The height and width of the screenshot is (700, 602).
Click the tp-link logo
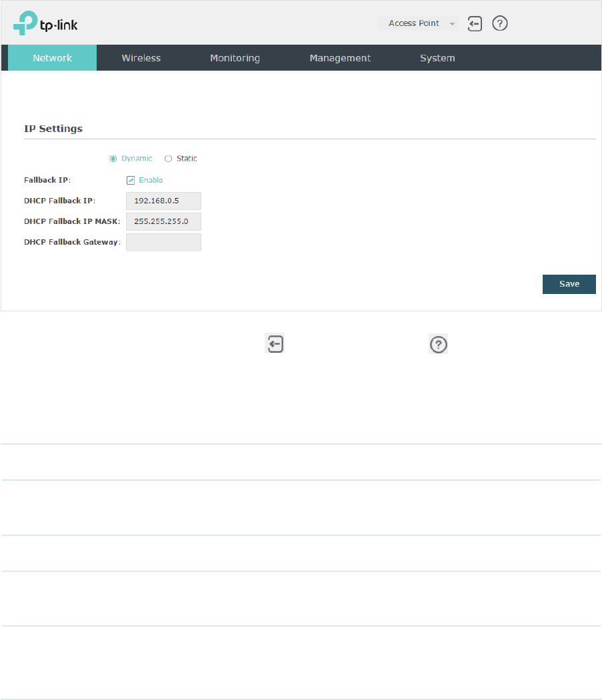tap(45, 23)
